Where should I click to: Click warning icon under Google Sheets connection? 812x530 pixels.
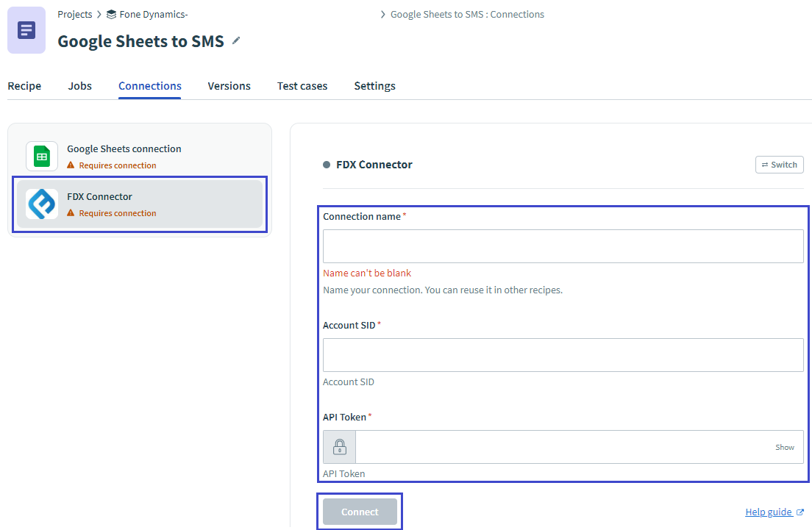coord(71,165)
